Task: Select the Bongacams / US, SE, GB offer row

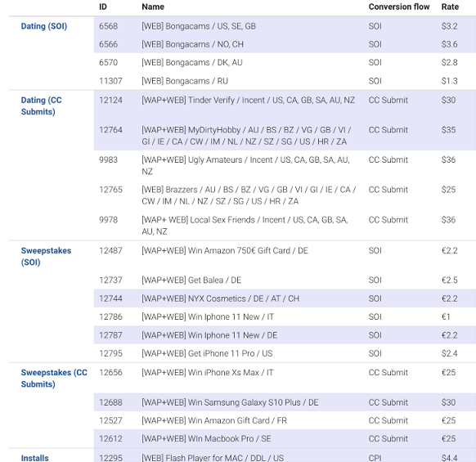Action: point(285,26)
